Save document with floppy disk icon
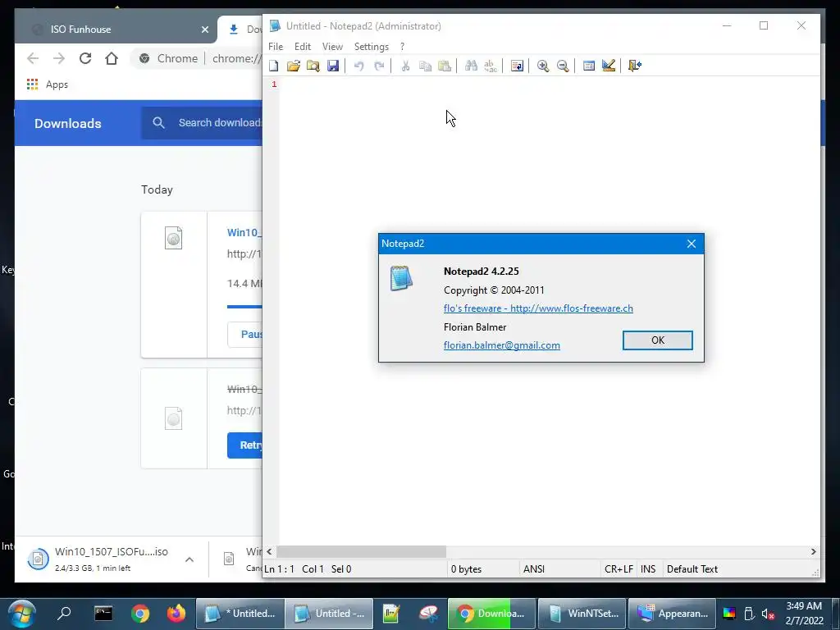 click(x=333, y=66)
